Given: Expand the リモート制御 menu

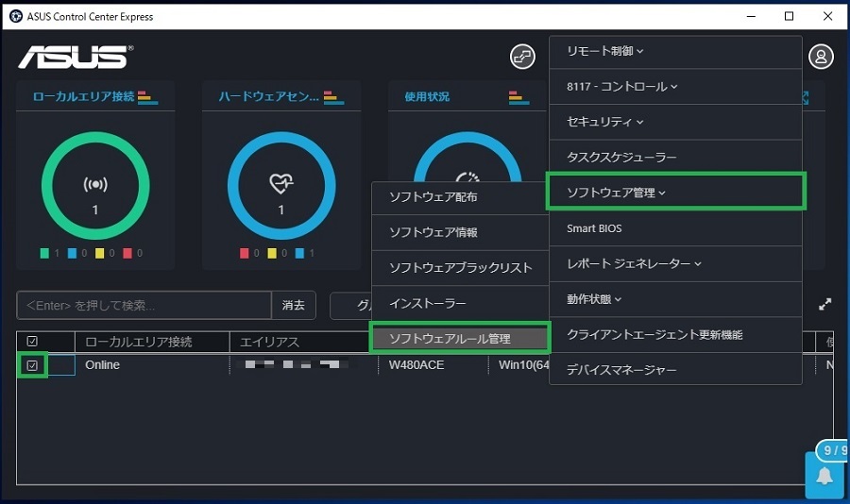Looking at the screenshot, I should click(675, 51).
